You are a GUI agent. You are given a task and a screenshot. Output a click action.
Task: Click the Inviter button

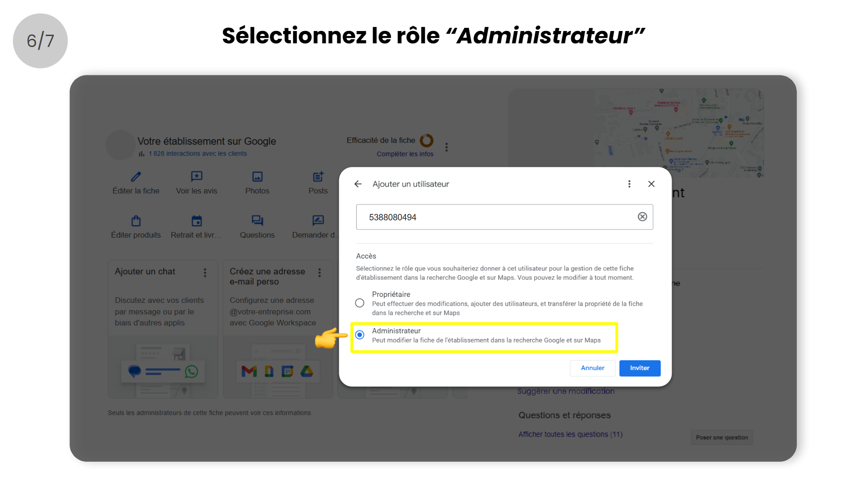pos(639,368)
